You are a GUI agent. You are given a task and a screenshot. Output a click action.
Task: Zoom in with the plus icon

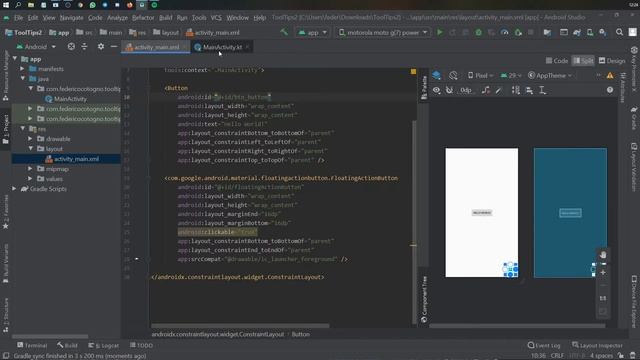pos(603,272)
